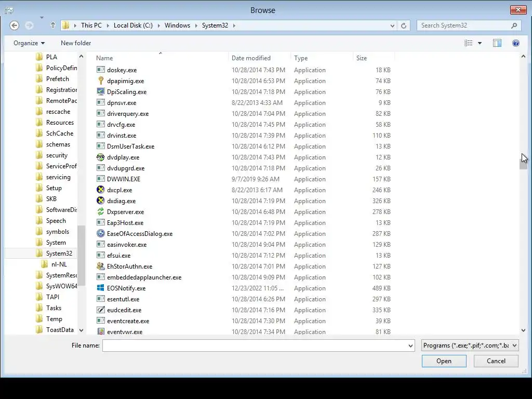Viewport: 532px width, 399px height.
Task: Open the Organize menu
Action: (x=29, y=43)
